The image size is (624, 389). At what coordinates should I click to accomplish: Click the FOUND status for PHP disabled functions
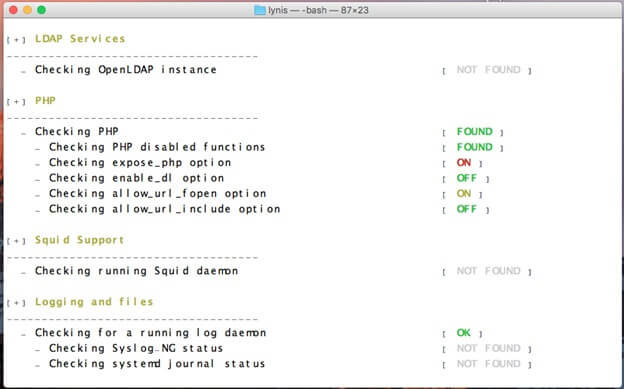click(x=474, y=147)
